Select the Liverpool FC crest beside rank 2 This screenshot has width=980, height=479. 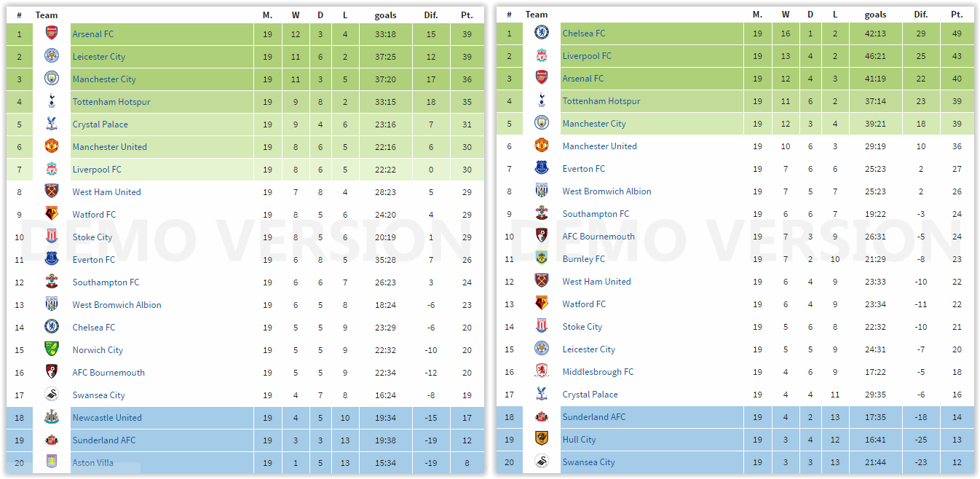[542, 55]
